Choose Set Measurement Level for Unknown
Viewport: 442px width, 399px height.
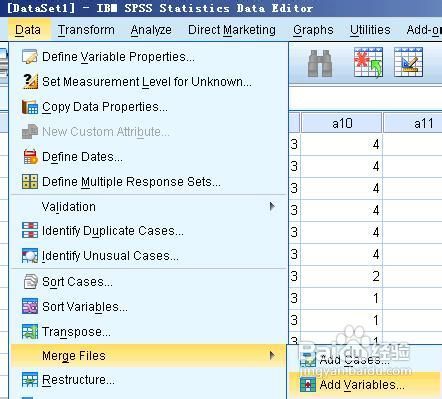point(149,82)
